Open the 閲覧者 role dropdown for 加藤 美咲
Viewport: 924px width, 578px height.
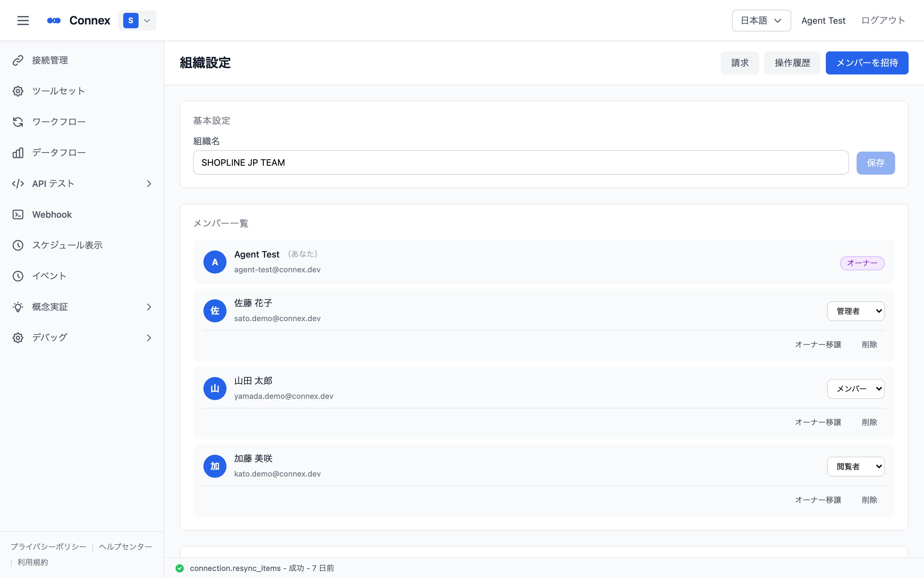click(856, 466)
